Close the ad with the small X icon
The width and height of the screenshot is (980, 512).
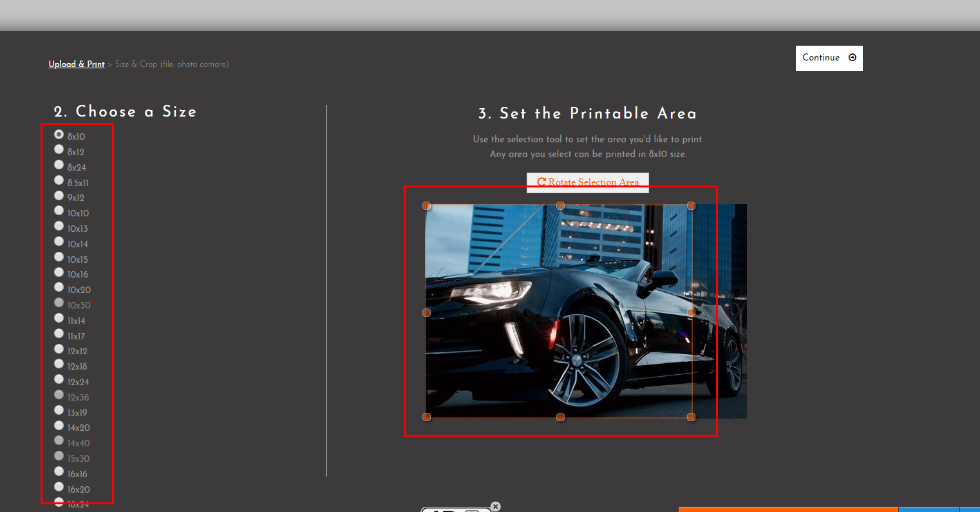495,506
